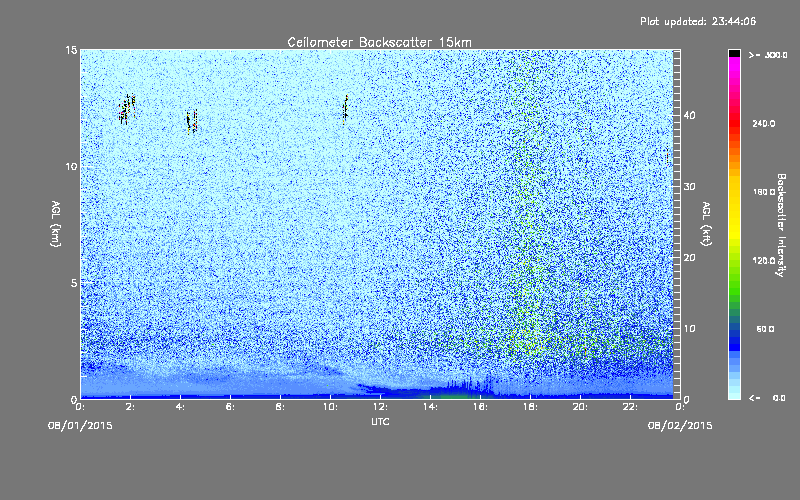Select the 30 tick on kft axis
This screenshot has height=500, width=800.
pos(689,187)
